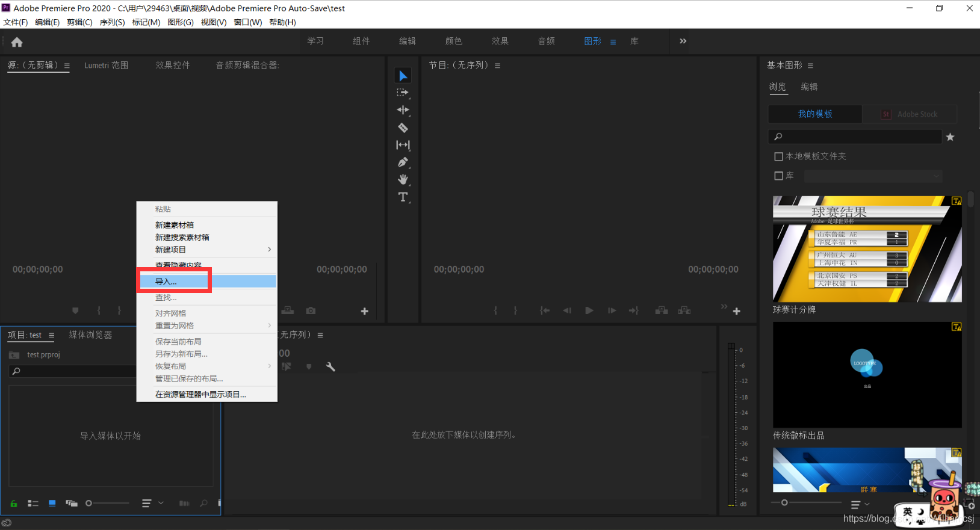Click the 我的模板 button
Viewport: 980px width, 530px height.
click(815, 114)
